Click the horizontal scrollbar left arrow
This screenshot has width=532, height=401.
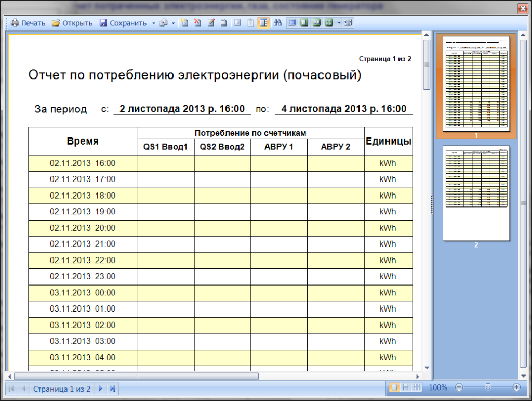coord(9,376)
